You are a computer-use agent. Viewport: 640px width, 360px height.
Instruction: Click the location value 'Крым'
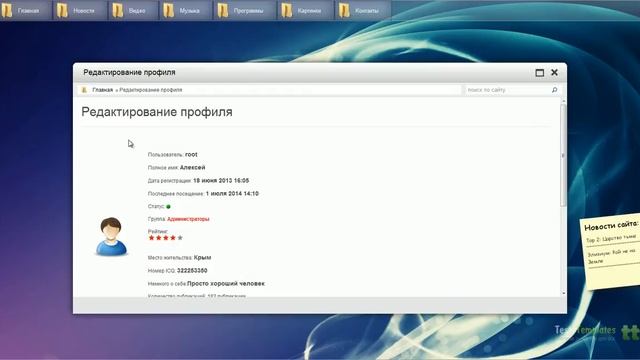pyautogui.click(x=202, y=258)
